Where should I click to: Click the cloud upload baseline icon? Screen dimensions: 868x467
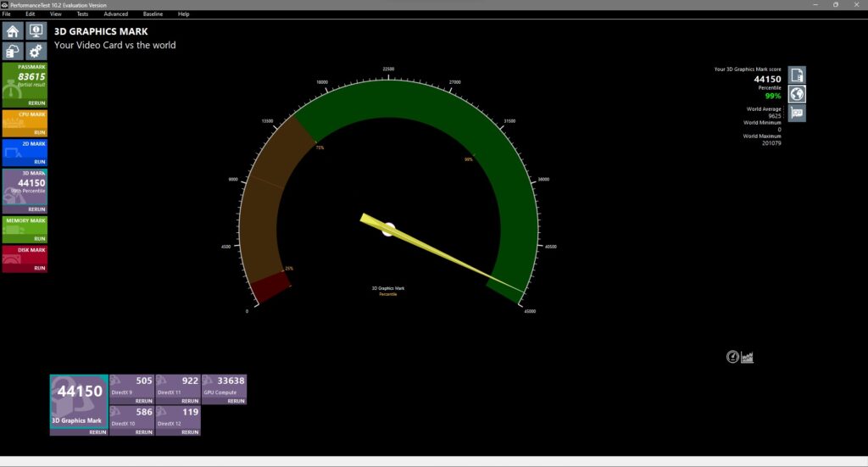13,51
